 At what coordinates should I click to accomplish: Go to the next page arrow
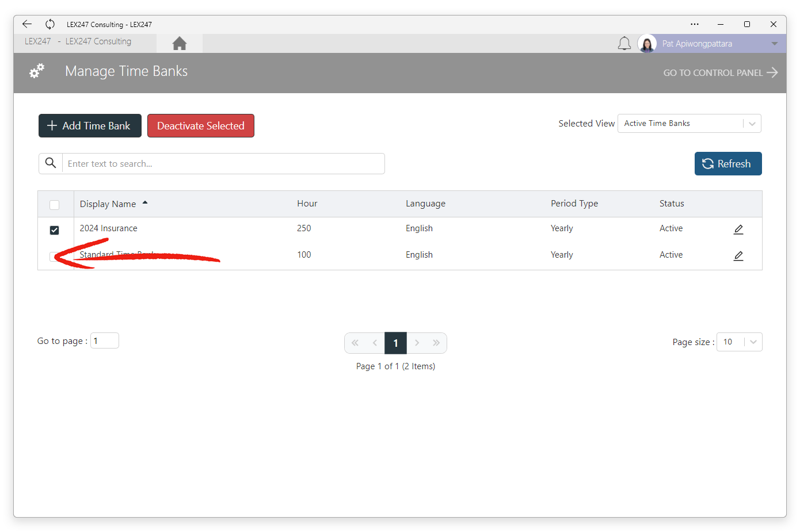417,343
